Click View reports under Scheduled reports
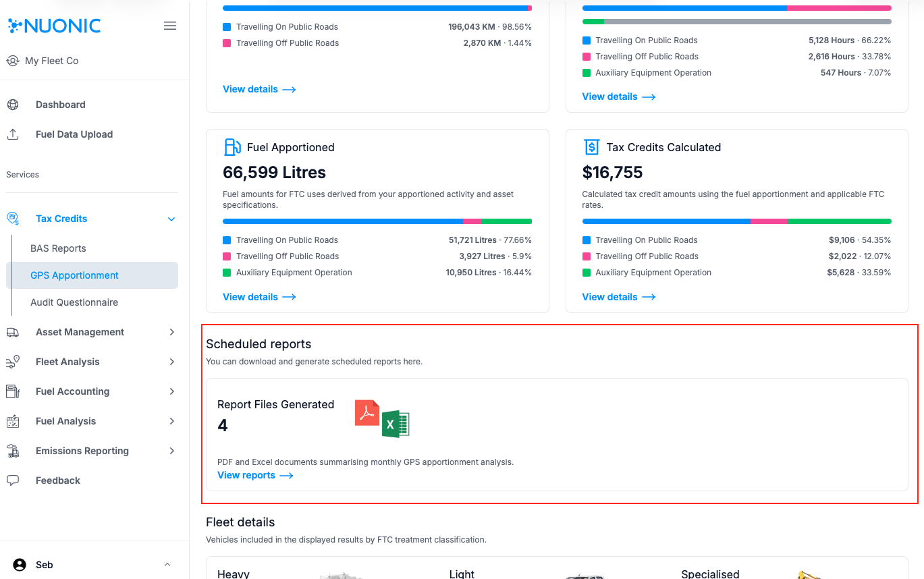The height and width of the screenshot is (579, 924). click(246, 475)
